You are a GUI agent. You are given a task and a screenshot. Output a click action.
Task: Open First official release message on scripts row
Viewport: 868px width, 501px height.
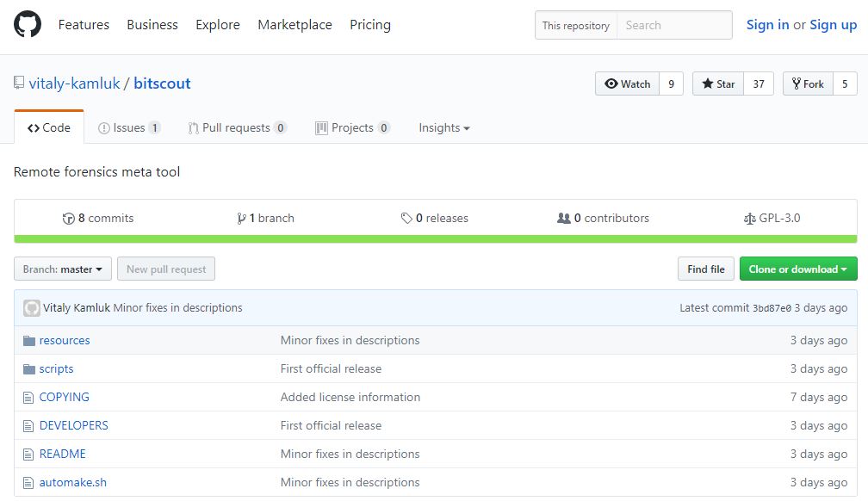tap(331, 368)
